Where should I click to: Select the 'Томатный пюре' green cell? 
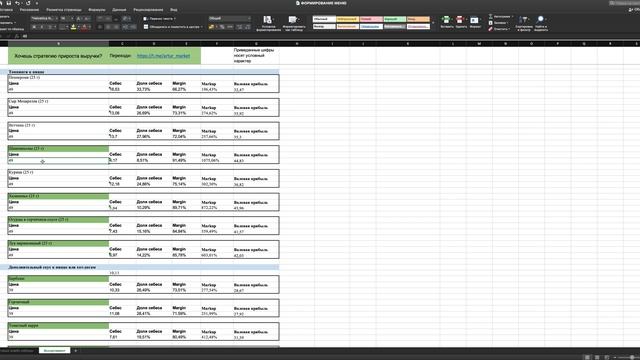[x=58, y=326]
